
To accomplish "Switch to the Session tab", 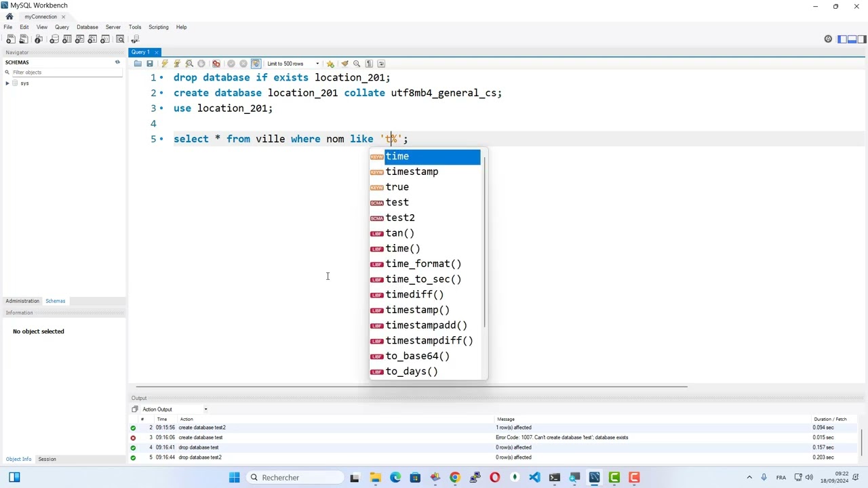I will click(x=47, y=459).
